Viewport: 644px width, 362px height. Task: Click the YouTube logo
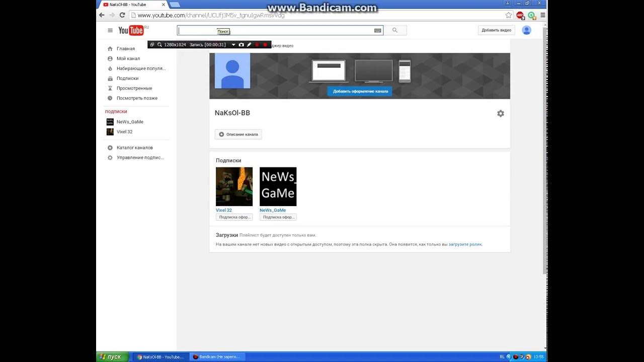(x=131, y=30)
